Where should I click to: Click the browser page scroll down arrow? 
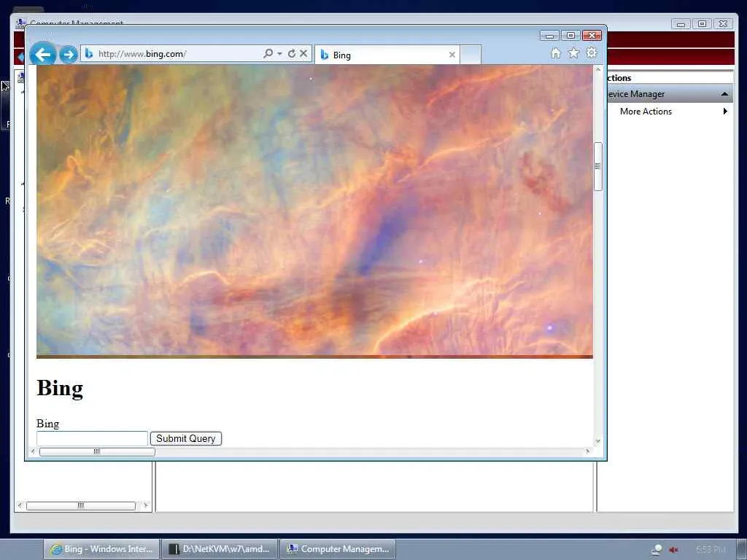pyautogui.click(x=598, y=441)
